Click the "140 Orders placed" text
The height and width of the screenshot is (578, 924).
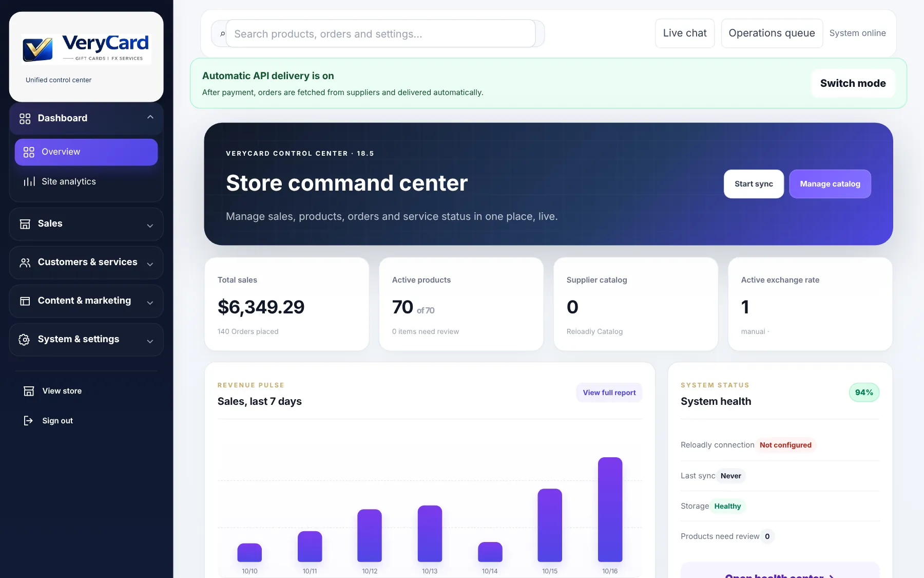point(248,332)
